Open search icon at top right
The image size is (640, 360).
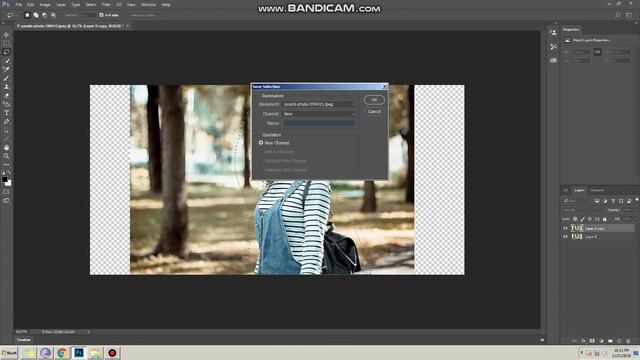click(x=618, y=15)
